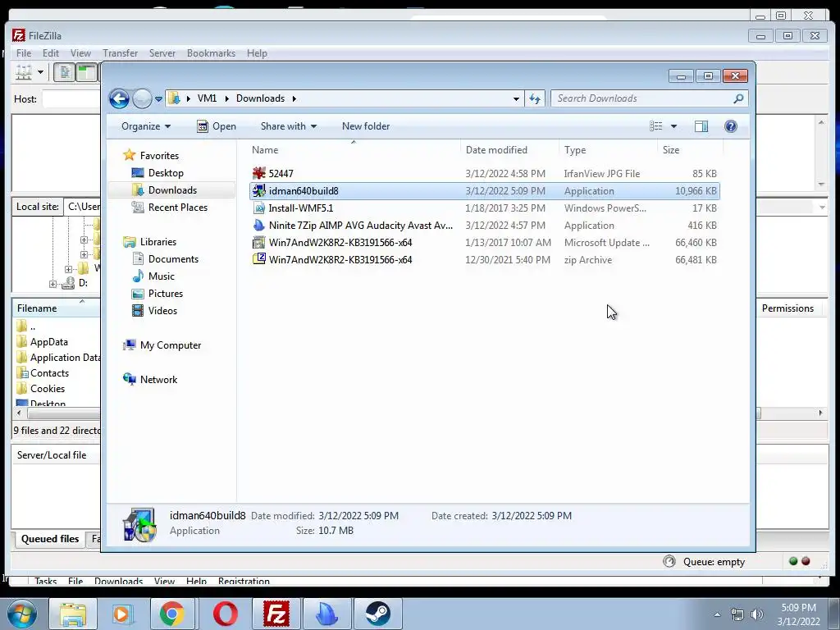The width and height of the screenshot is (840, 630).
Task: Switch to FileZilla in taskbar
Action: coord(276,614)
